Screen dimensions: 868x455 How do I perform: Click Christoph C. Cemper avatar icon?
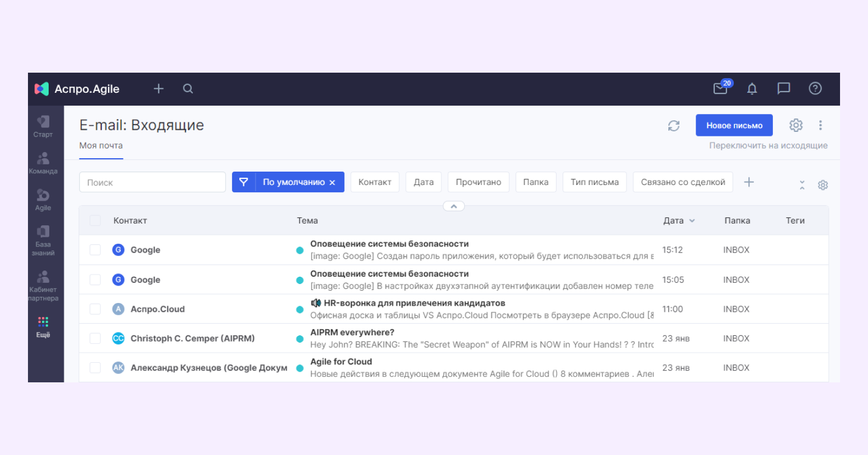coord(118,338)
